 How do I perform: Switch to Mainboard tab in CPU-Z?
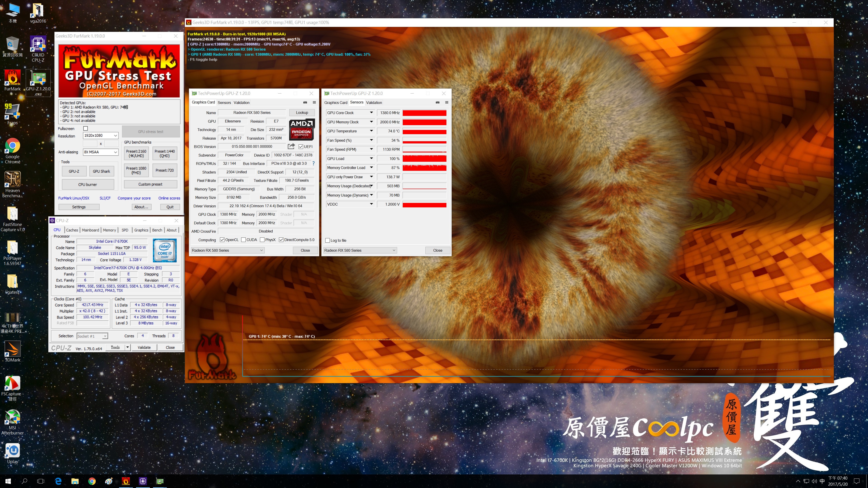pos(90,230)
